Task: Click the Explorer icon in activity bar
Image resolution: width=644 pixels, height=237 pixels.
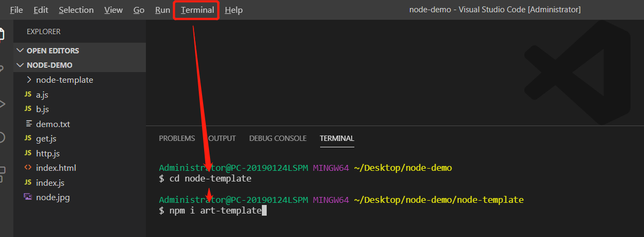Action: click(x=2, y=34)
